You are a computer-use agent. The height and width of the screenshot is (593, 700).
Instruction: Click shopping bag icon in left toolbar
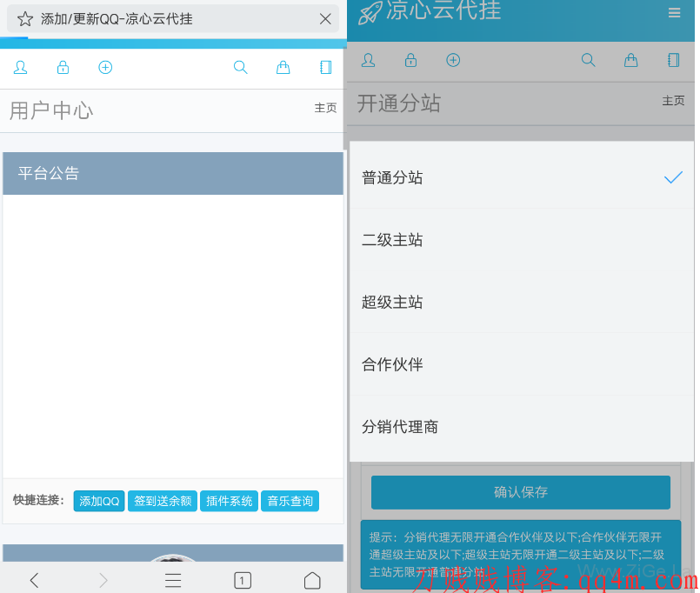(283, 68)
